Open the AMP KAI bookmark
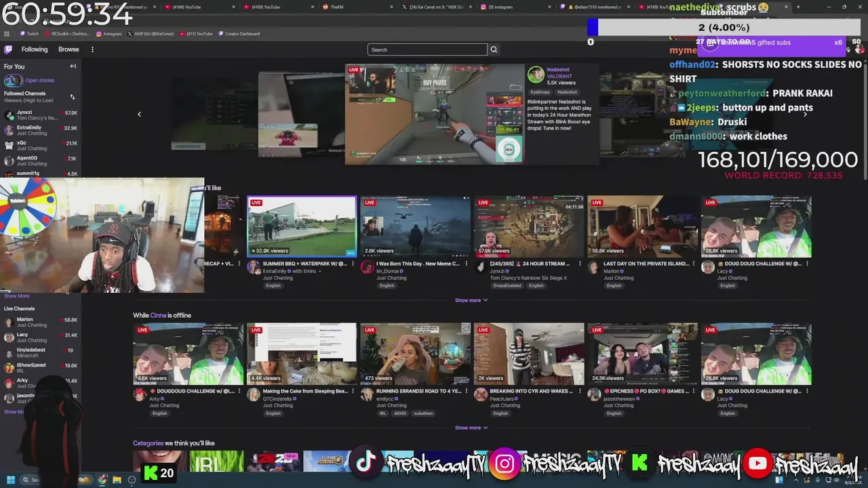The height and width of the screenshot is (488, 868). pyautogui.click(x=149, y=33)
